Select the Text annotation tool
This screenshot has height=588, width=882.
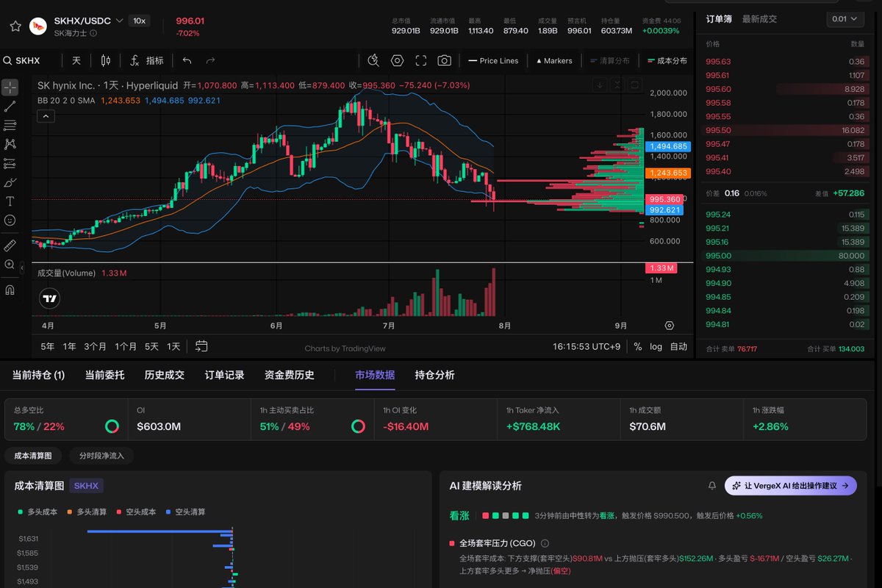point(10,201)
